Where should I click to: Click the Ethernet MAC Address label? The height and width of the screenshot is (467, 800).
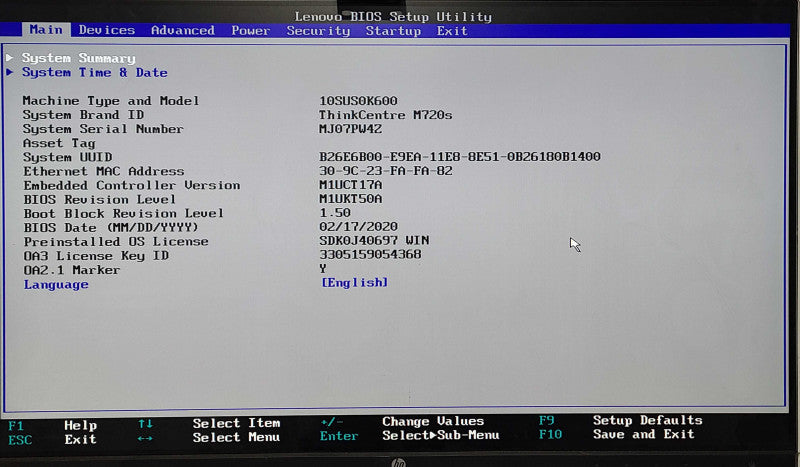point(104,171)
